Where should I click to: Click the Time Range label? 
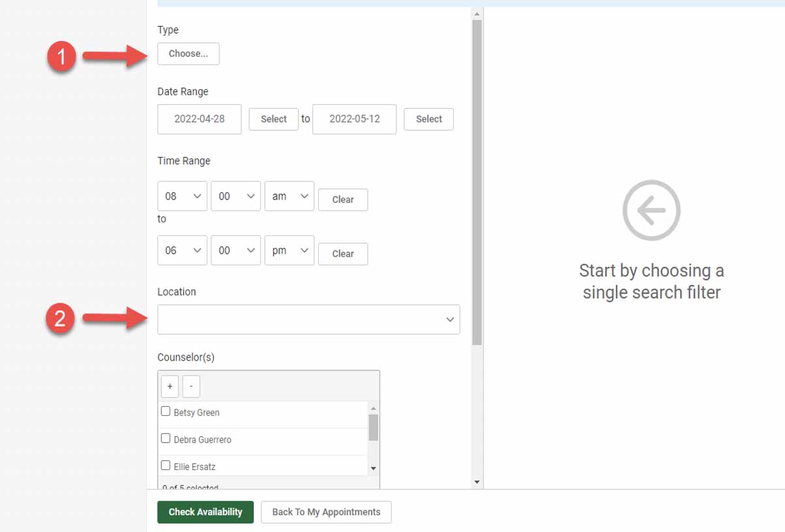tap(184, 161)
